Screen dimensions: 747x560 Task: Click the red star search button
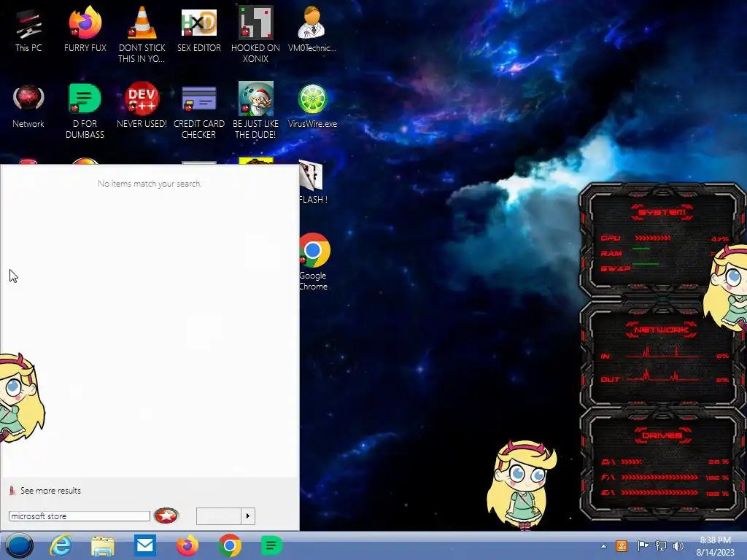166,516
